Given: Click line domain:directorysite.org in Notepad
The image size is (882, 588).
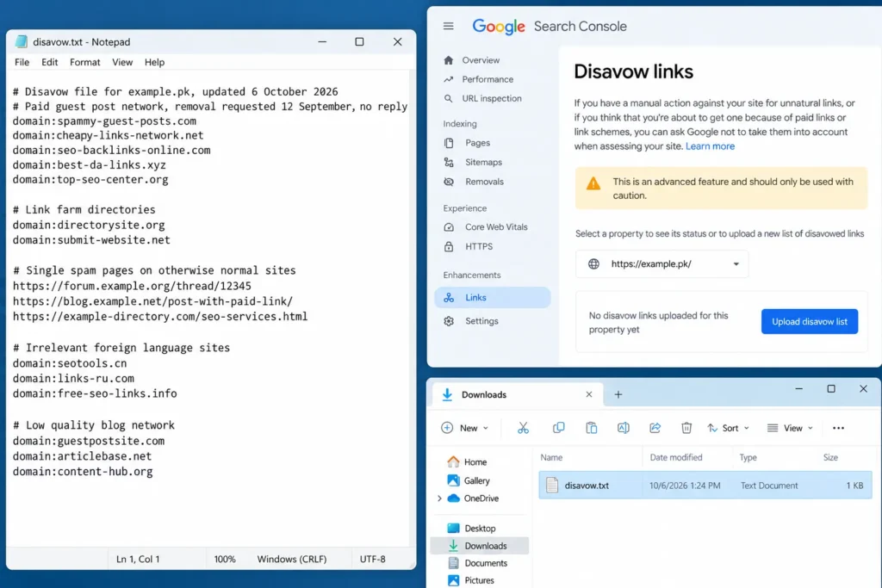Looking at the screenshot, I should (x=89, y=225).
